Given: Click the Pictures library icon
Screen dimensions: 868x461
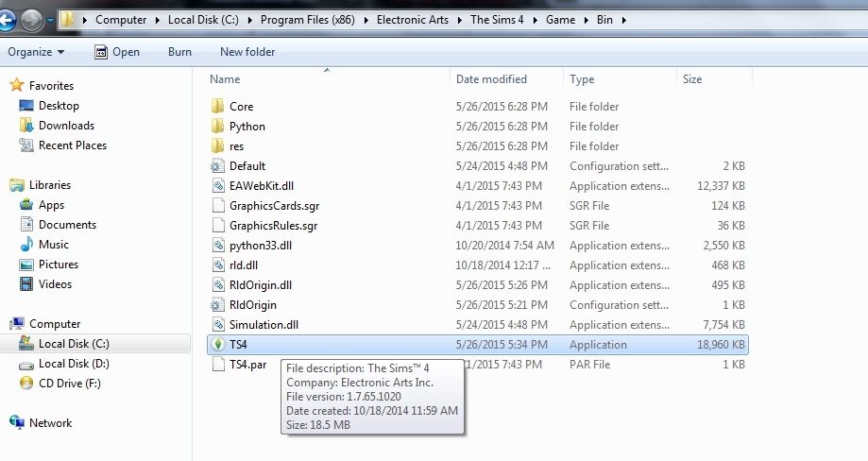Looking at the screenshot, I should (x=26, y=265).
